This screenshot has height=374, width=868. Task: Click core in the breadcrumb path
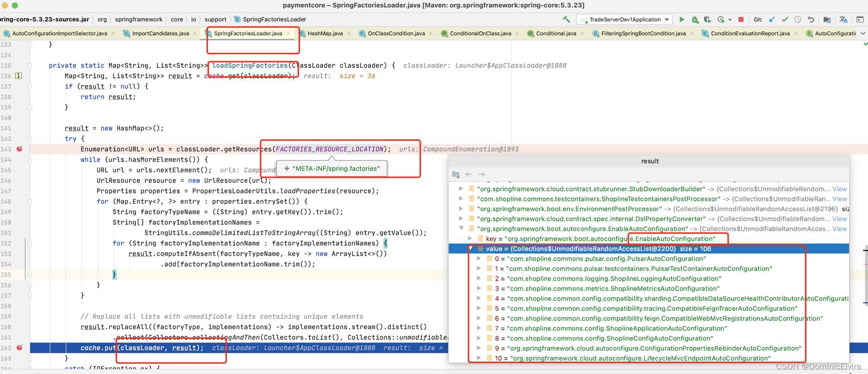pos(177,19)
